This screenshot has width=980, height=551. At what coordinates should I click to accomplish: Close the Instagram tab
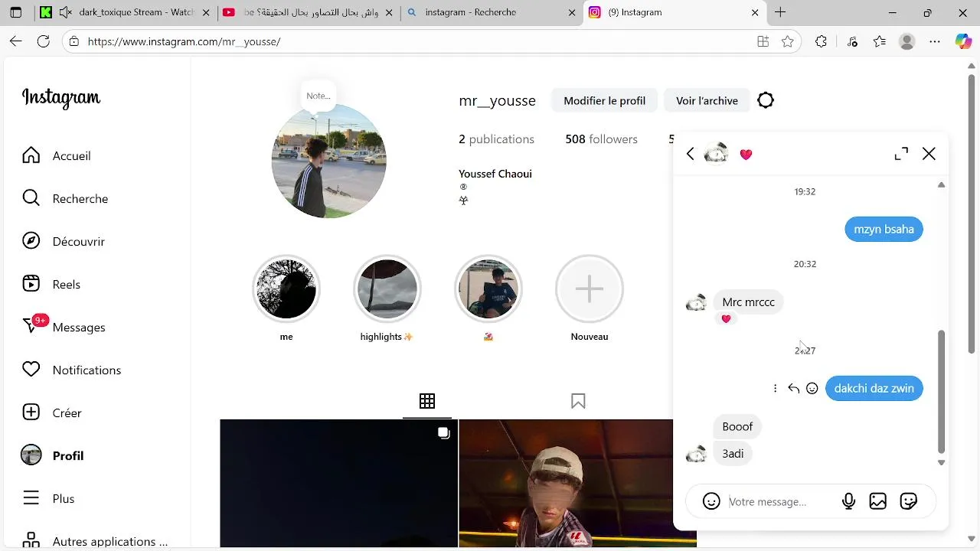tap(755, 12)
